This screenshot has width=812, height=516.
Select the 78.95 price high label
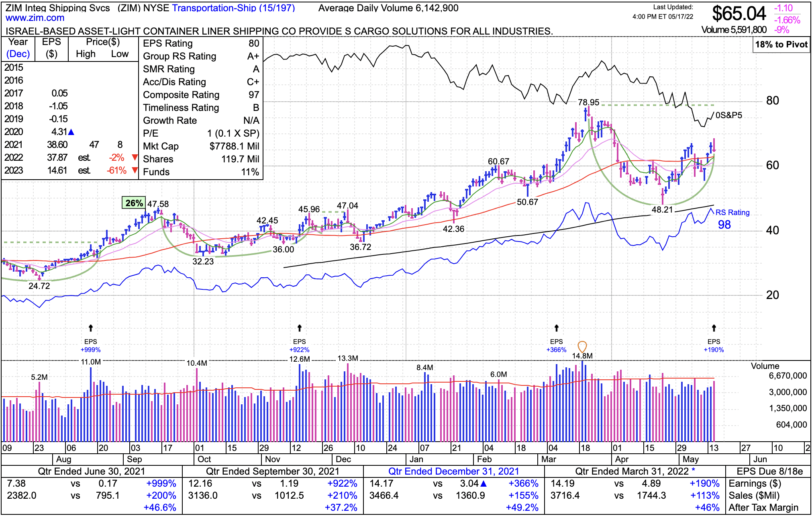(x=588, y=102)
